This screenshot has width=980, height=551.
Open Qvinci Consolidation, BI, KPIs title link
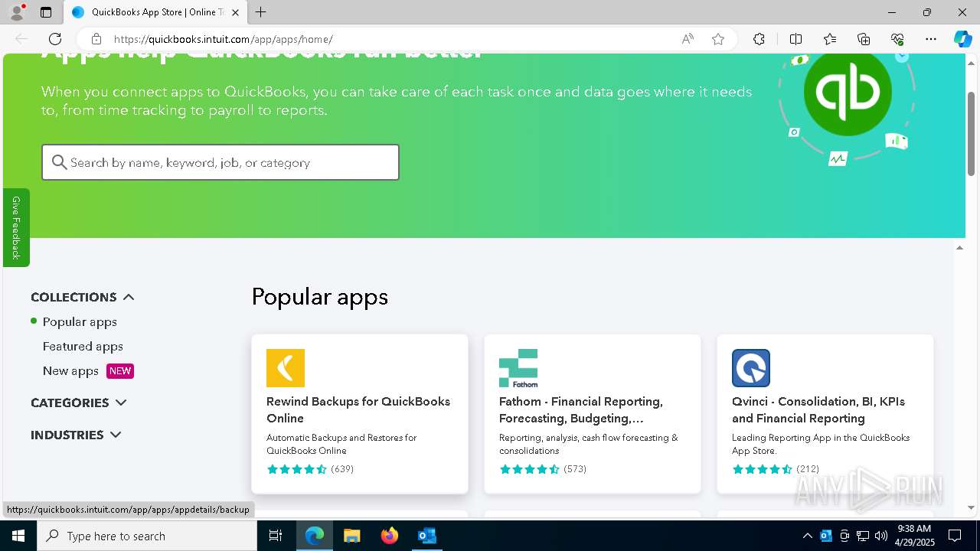point(818,409)
